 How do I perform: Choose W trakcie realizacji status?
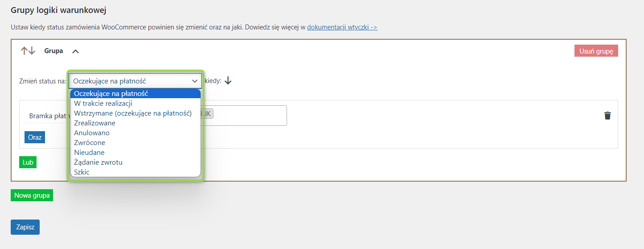tap(135, 104)
